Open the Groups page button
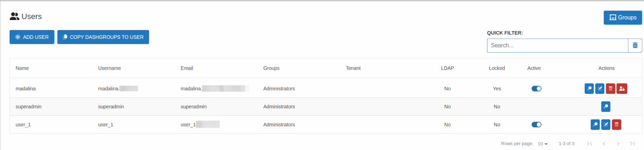This screenshot has height=150, width=644. tap(623, 17)
